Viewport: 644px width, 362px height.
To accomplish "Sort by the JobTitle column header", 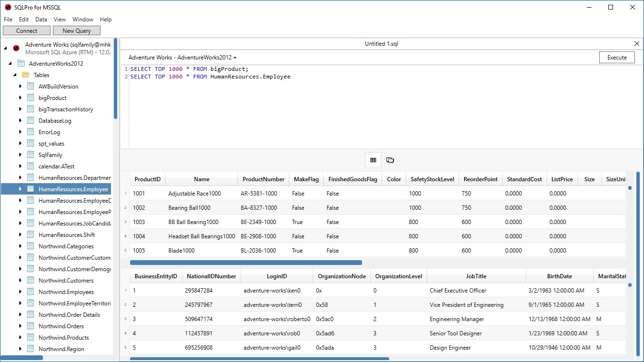I will coord(476,276).
